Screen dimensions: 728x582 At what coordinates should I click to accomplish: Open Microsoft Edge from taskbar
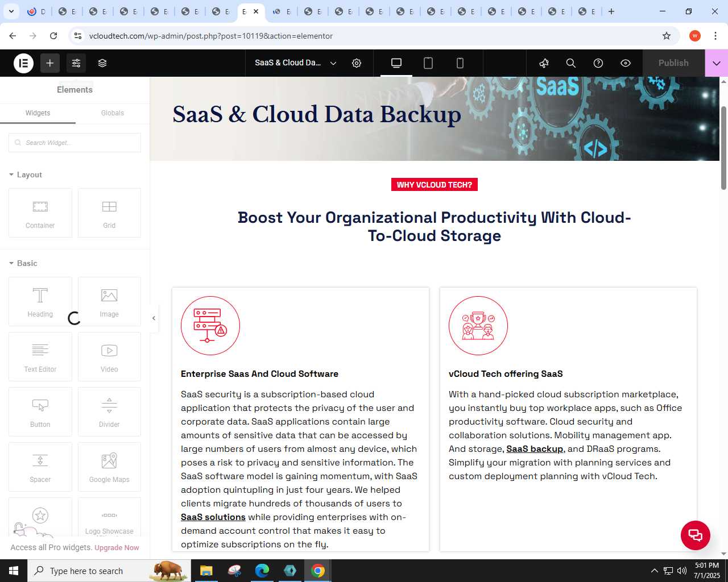click(262, 571)
